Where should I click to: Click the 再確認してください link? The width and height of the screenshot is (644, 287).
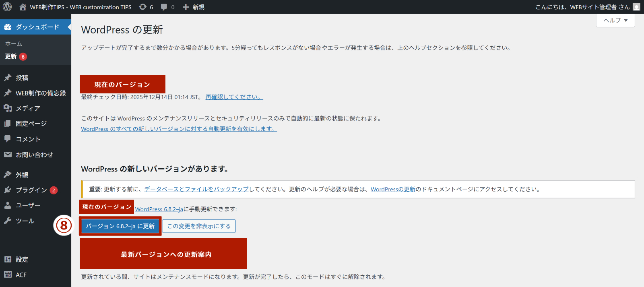234,97
